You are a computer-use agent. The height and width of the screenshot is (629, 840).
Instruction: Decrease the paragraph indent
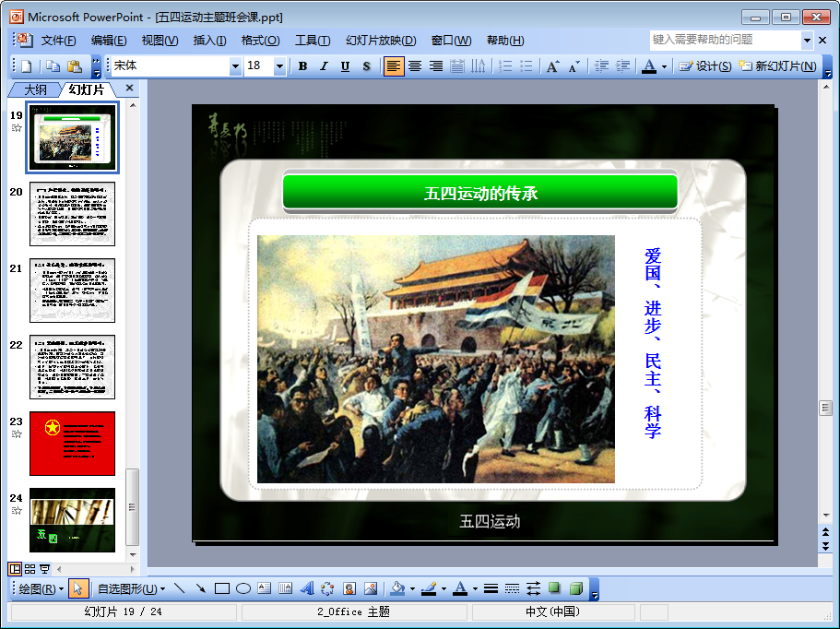point(601,65)
